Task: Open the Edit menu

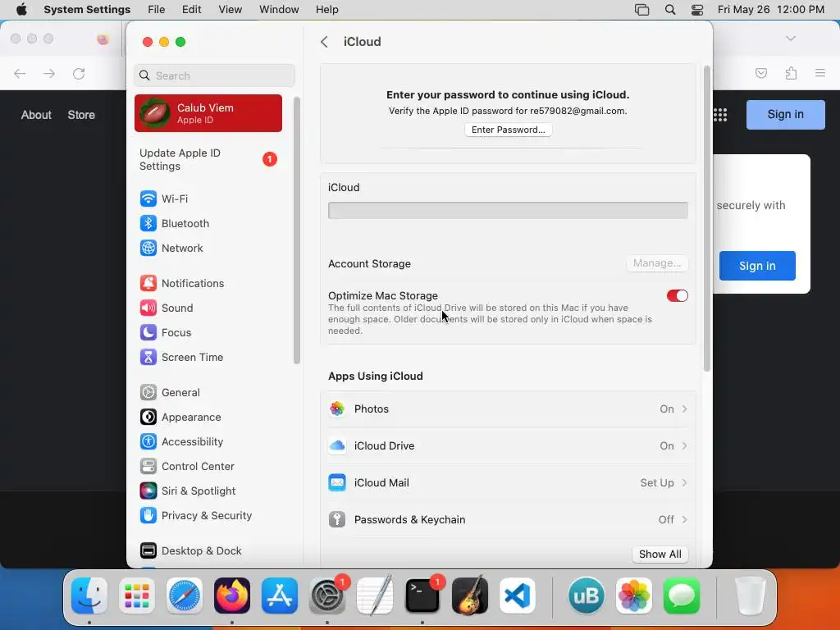Action: (x=191, y=10)
